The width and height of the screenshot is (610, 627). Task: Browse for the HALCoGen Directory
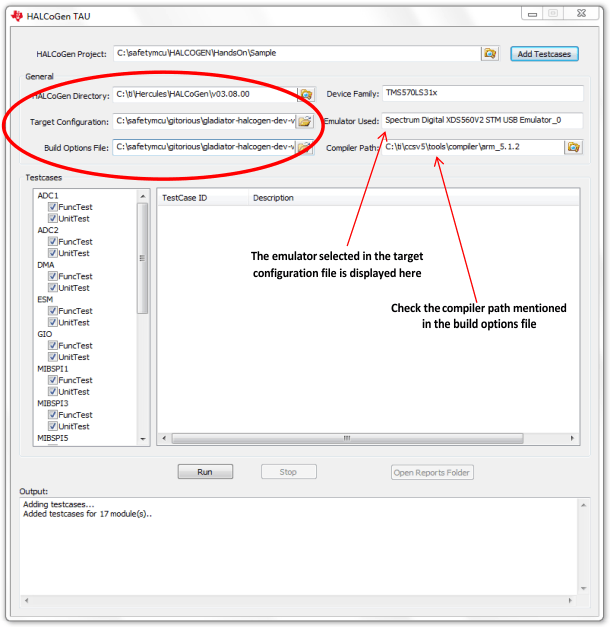(x=306, y=94)
